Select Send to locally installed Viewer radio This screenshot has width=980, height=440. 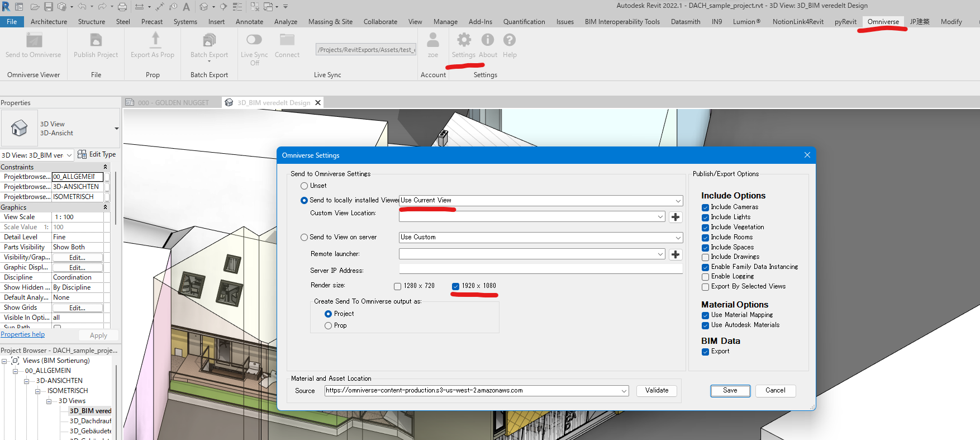pos(305,200)
